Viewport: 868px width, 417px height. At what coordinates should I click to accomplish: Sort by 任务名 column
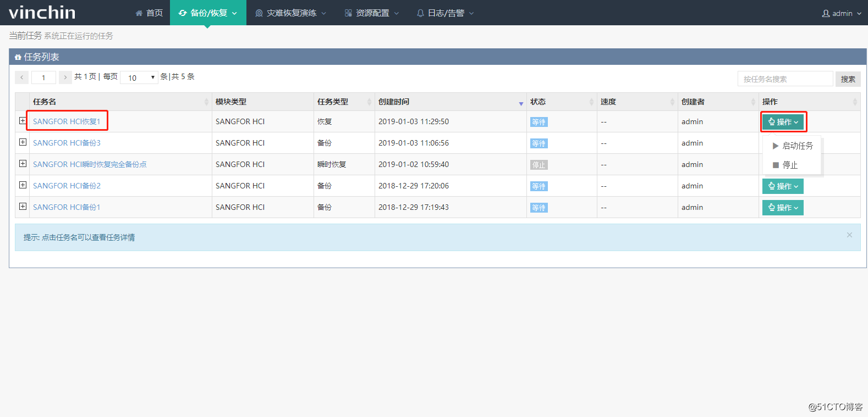(120, 102)
